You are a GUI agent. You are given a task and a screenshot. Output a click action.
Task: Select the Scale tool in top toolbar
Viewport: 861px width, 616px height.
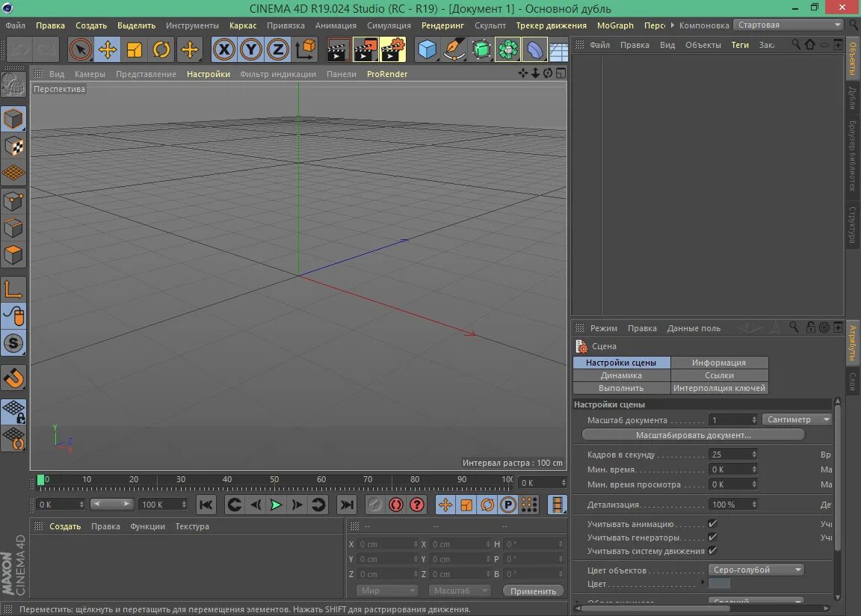(134, 50)
